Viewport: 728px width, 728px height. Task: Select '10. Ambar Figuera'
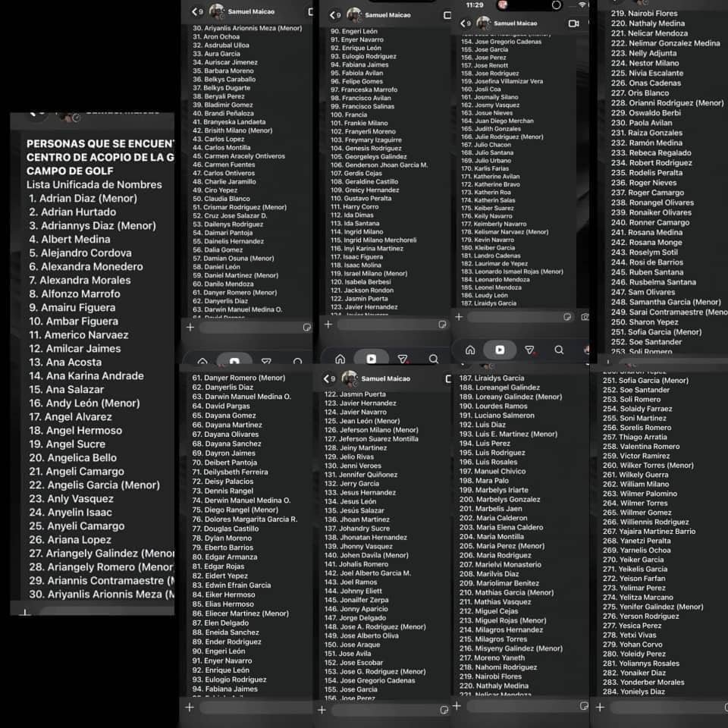74,322
